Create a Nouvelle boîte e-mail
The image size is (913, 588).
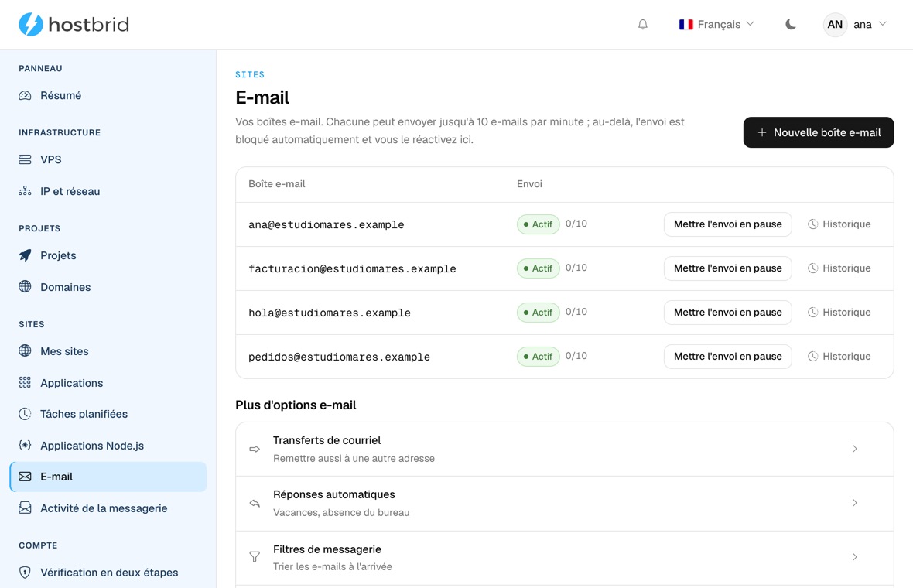(x=818, y=133)
